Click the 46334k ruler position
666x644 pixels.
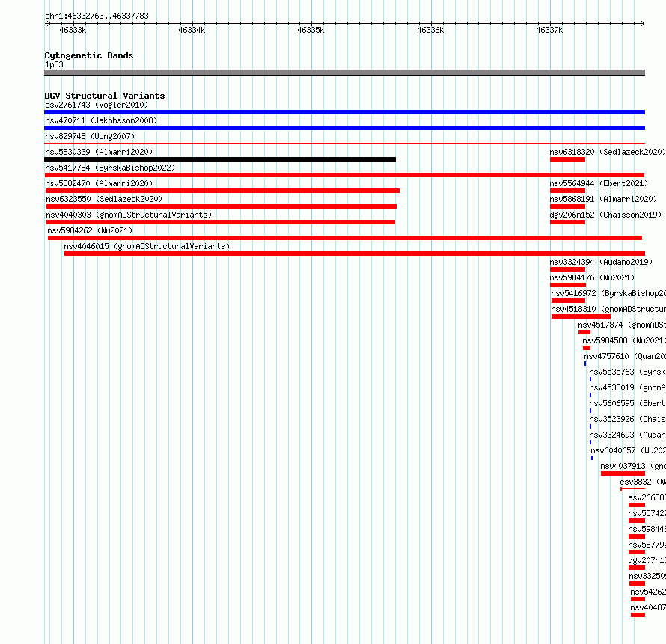point(192,30)
